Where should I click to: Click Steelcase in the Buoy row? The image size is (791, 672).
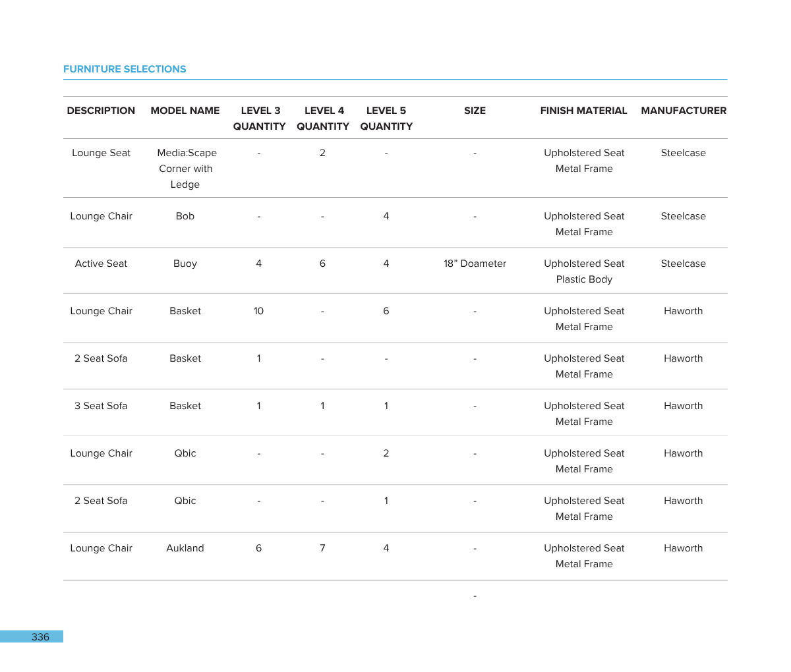pos(684,264)
